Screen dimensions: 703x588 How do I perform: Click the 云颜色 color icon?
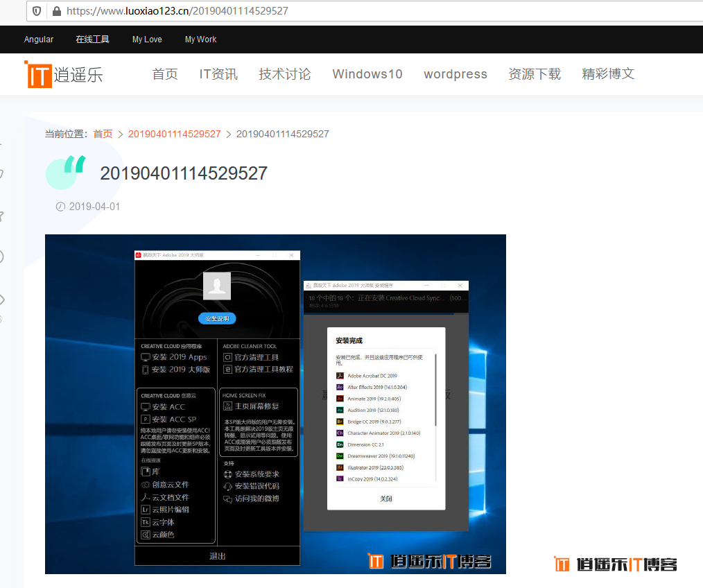(146, 535)
